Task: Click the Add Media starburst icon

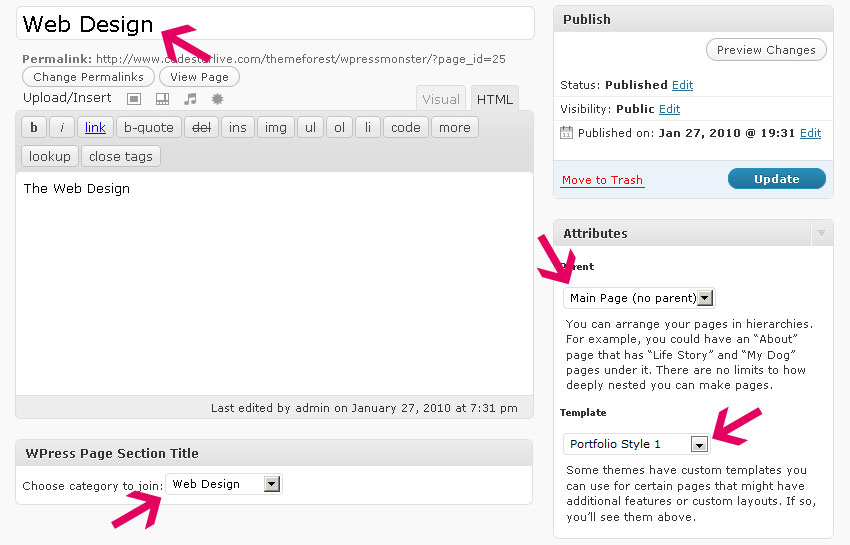Action: pos(217,99)
